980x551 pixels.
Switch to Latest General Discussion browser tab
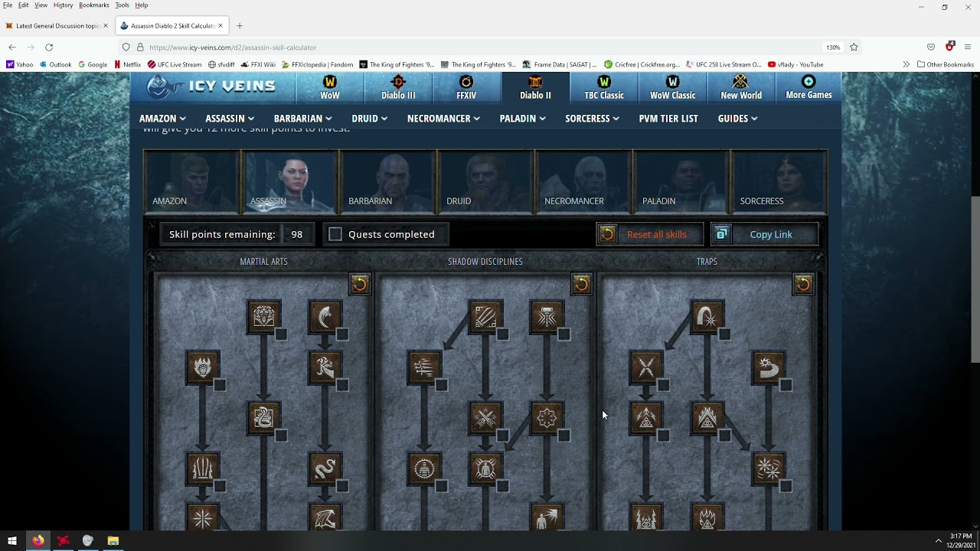pos(57,25)
